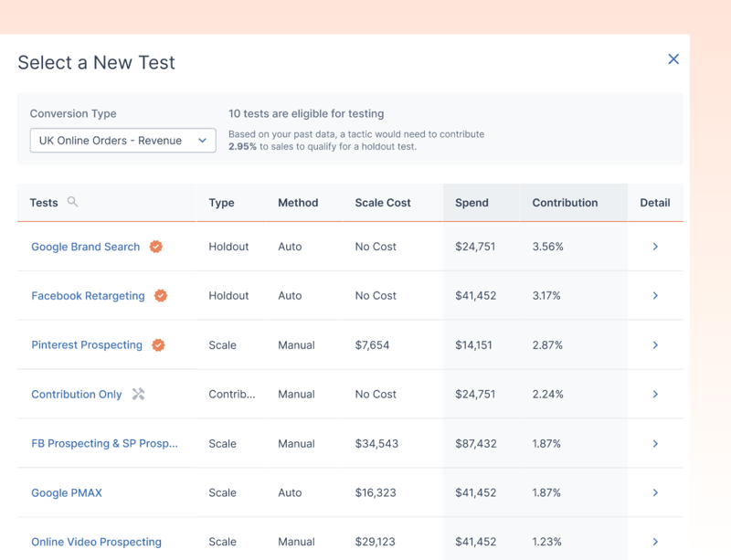
Task: Open the Online Video Prospecting test
Action: 97,542
